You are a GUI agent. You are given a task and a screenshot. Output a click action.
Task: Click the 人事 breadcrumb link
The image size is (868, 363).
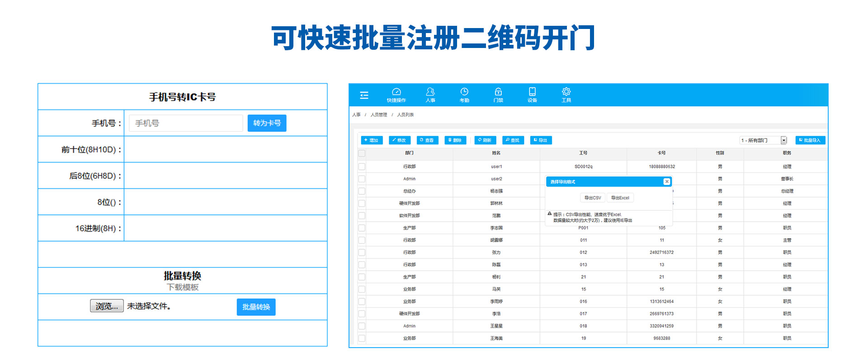tap(356, 115)
